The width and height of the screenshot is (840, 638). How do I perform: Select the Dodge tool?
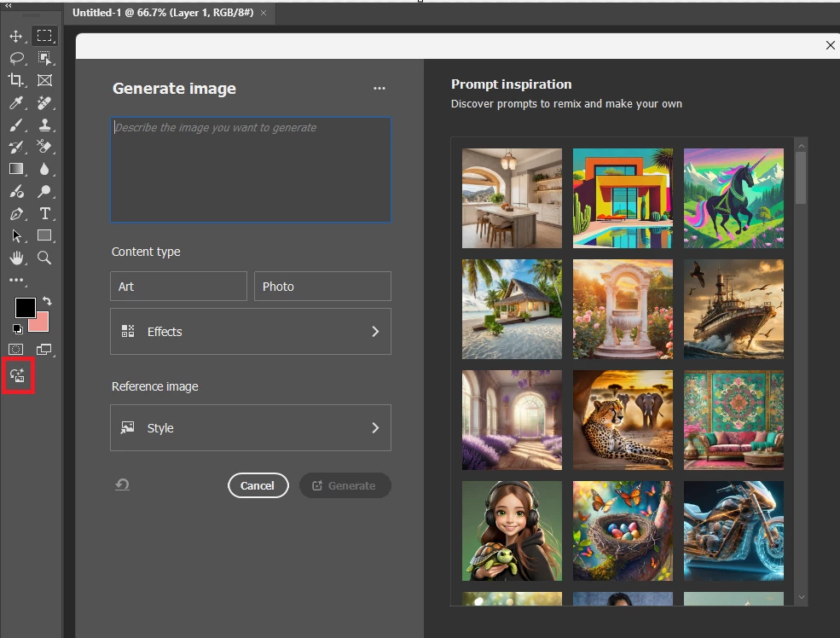pos(44,191)
